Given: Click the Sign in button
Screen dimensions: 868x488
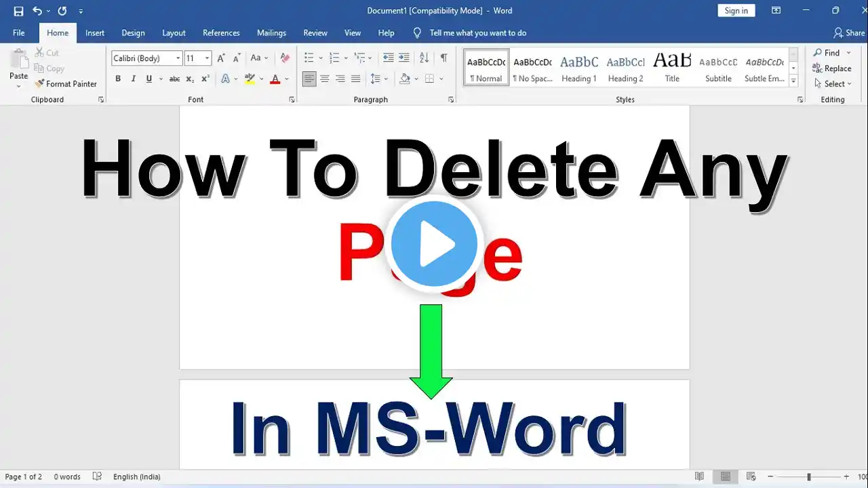Looking at the screenshot, I should (x=736, y=11).
